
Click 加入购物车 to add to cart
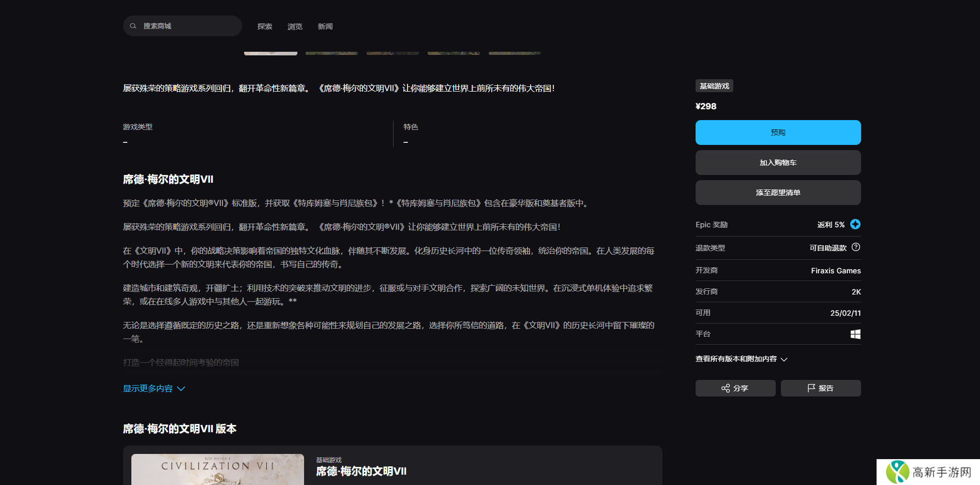[778, 163]
